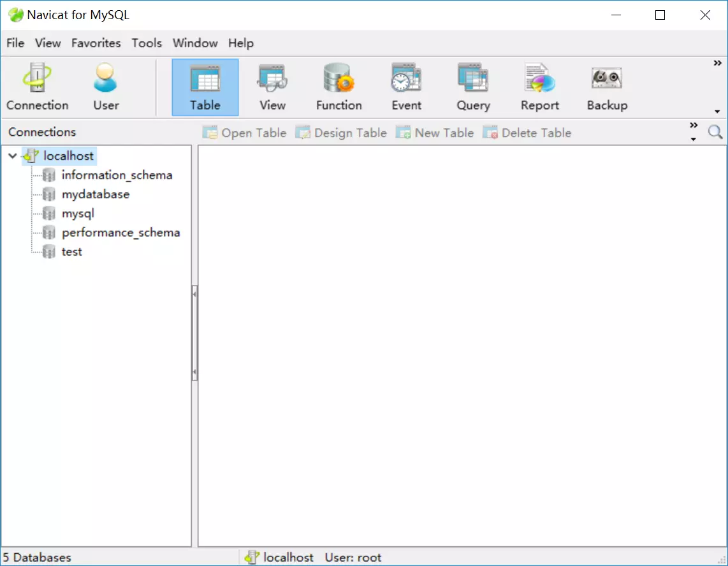Click the Connections panel header

[x=42, y=132]
